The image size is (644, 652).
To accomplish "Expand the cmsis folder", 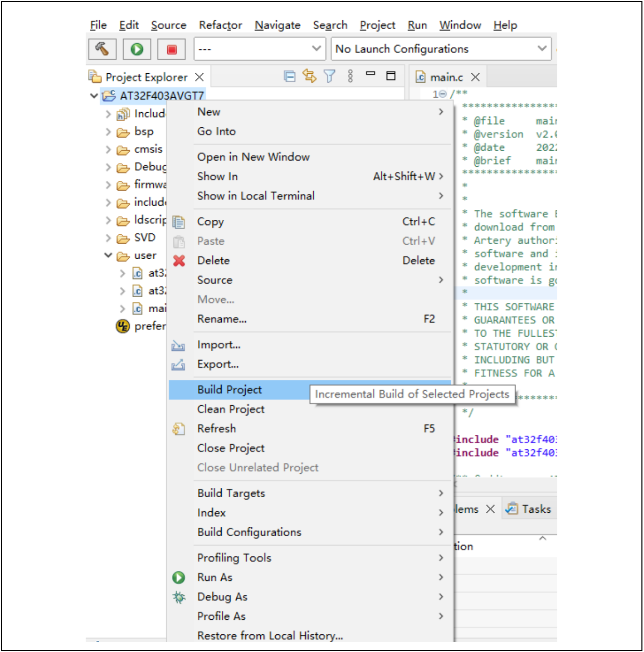I will (x=108, y=150).
